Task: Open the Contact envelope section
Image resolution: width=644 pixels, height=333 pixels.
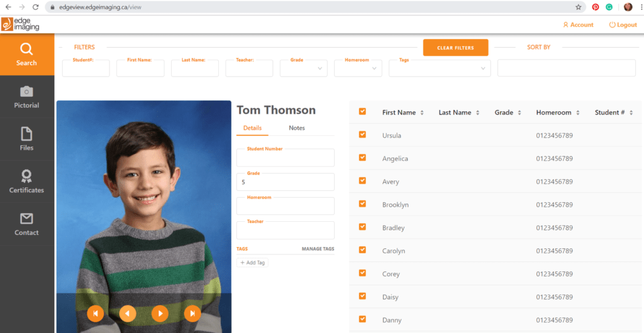Action: coord(26,224)
